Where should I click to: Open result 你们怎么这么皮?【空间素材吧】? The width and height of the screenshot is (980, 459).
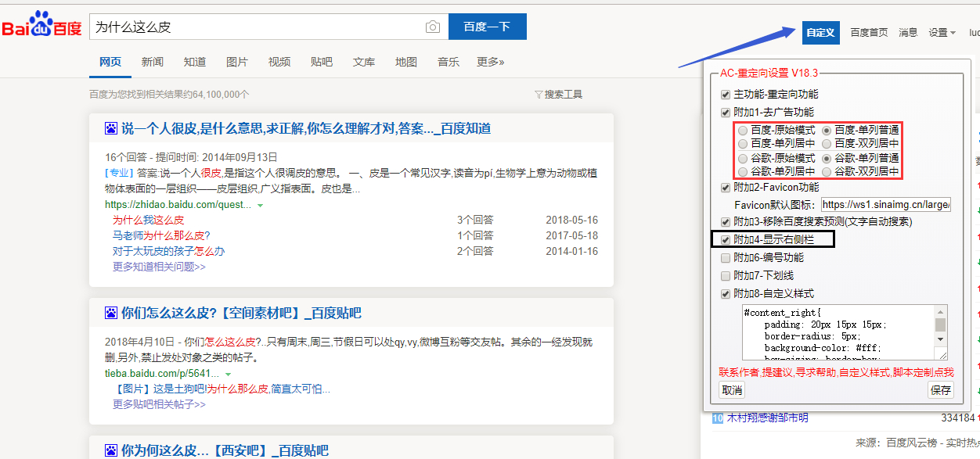pos(241,314)
